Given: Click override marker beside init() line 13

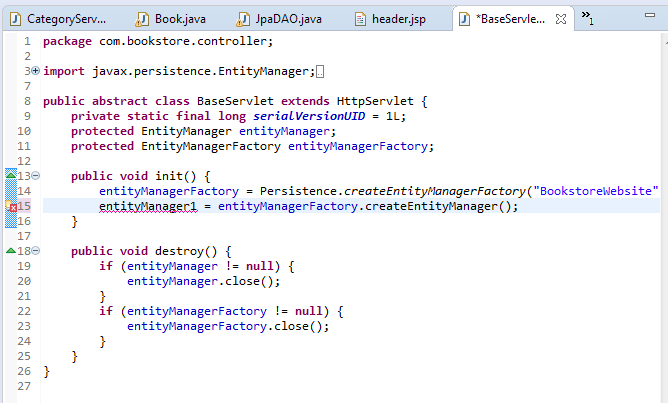Looking at the screenshot, I should click(x=11, y=175).
